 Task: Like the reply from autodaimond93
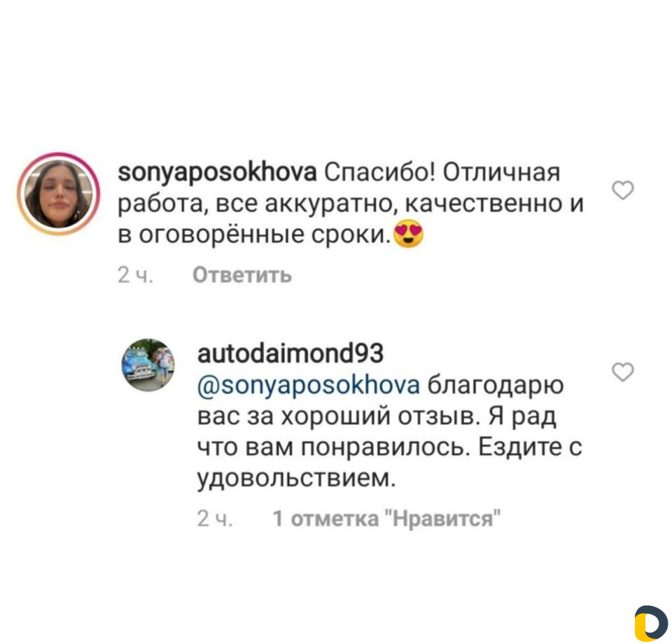tap(623, 372)
